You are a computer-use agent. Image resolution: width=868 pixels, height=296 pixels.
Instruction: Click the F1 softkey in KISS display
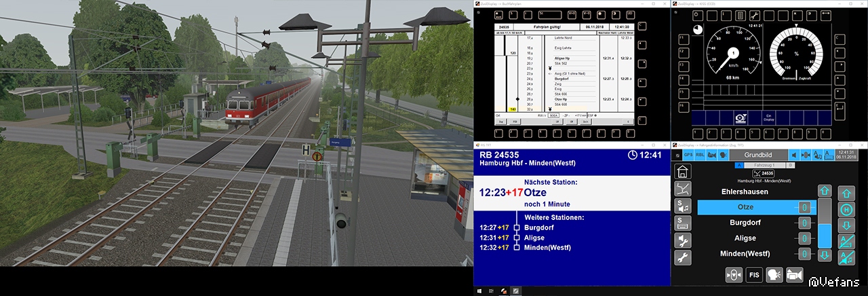click(684, 39)
